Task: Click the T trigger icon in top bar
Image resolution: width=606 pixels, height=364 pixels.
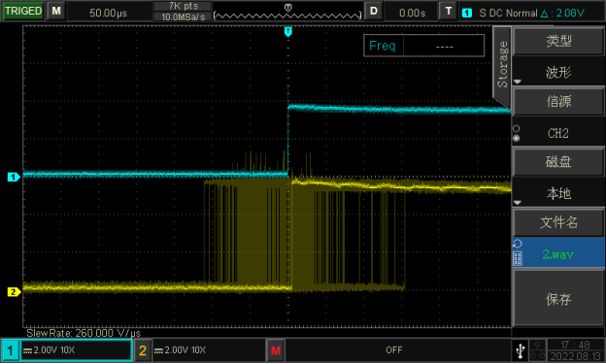Action: click(x=449, y=11)
